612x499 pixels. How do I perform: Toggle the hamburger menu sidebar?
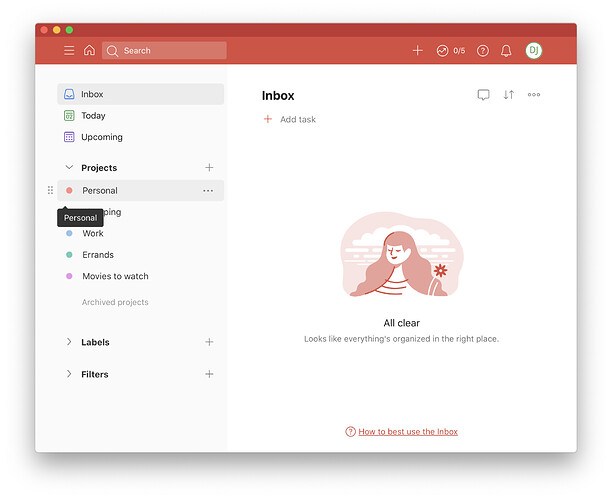69,50
